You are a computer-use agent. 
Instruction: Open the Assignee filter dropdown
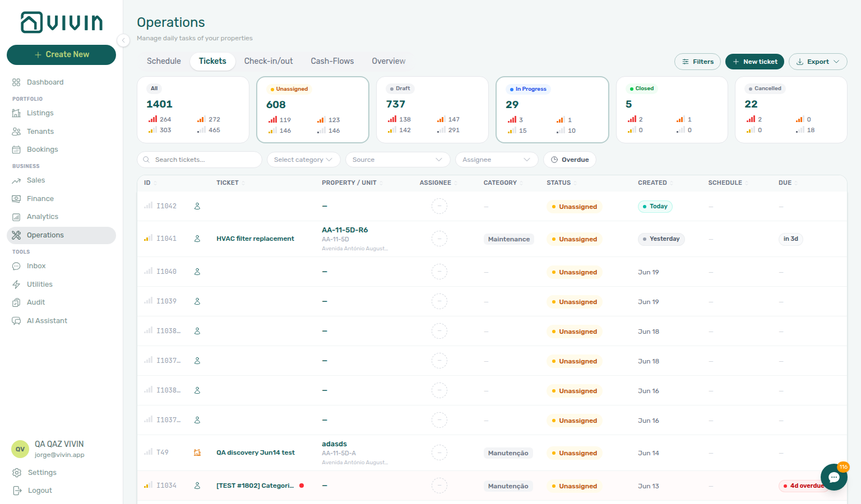tap(497, 160)
